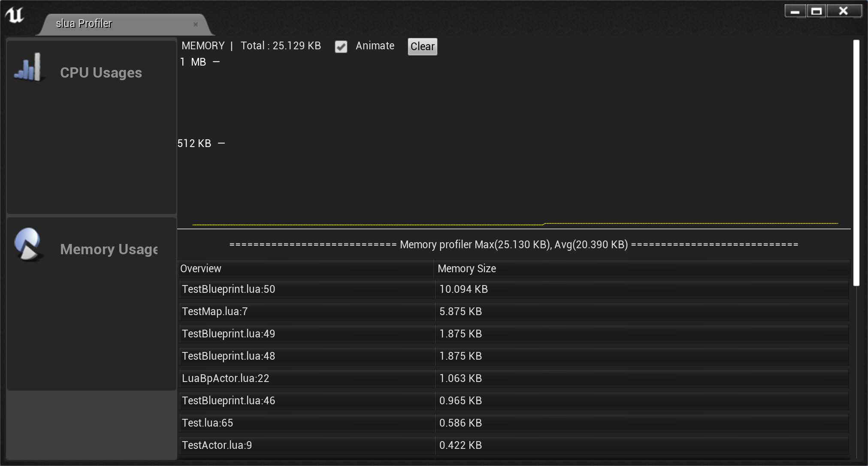
Task: Sort by the Memory Size column header
Action: [x=467, y=269]
